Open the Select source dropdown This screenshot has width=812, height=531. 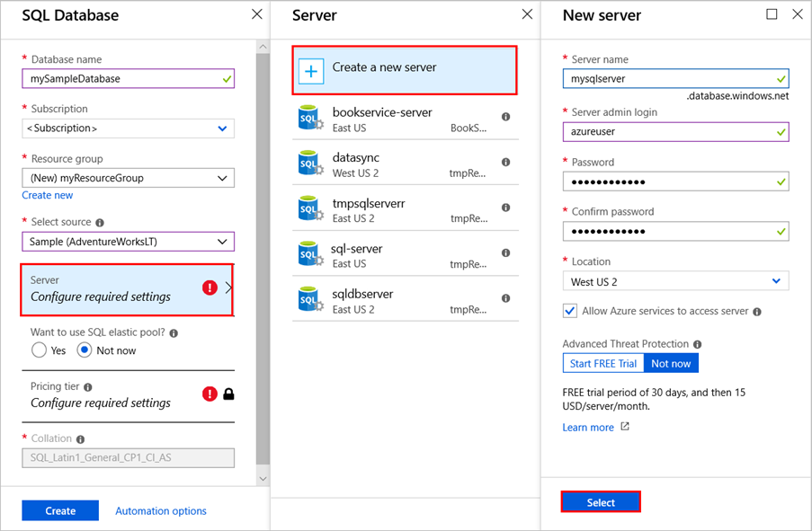pos(128,242)
